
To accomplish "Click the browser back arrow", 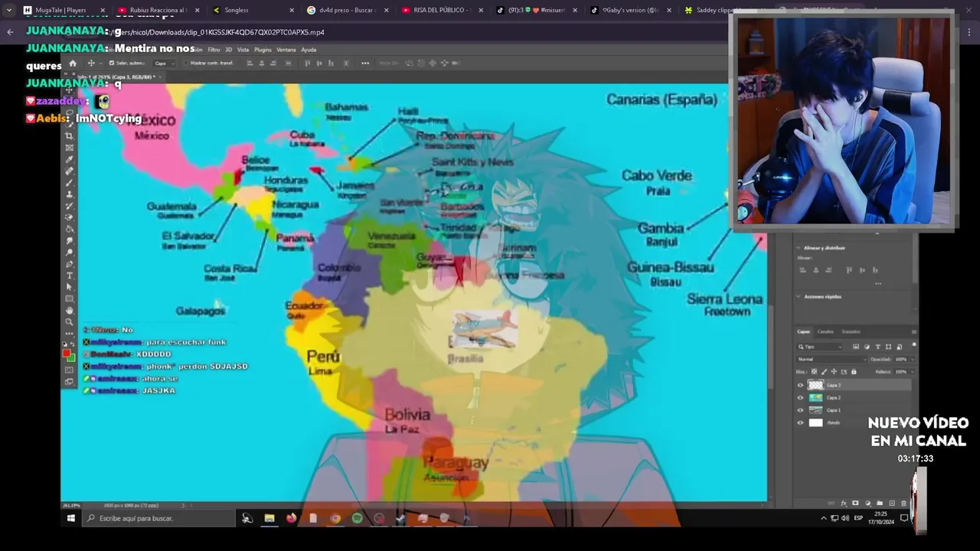I will pos(10,32).
